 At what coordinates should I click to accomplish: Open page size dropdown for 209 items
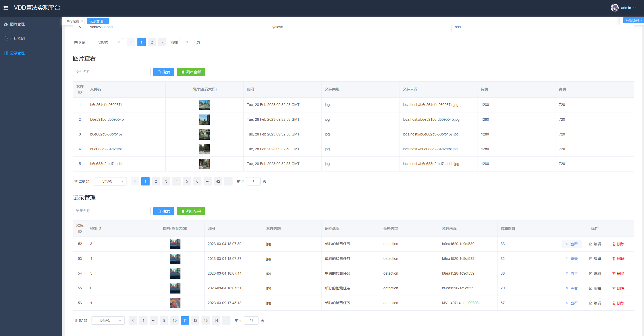click(110, 181)
